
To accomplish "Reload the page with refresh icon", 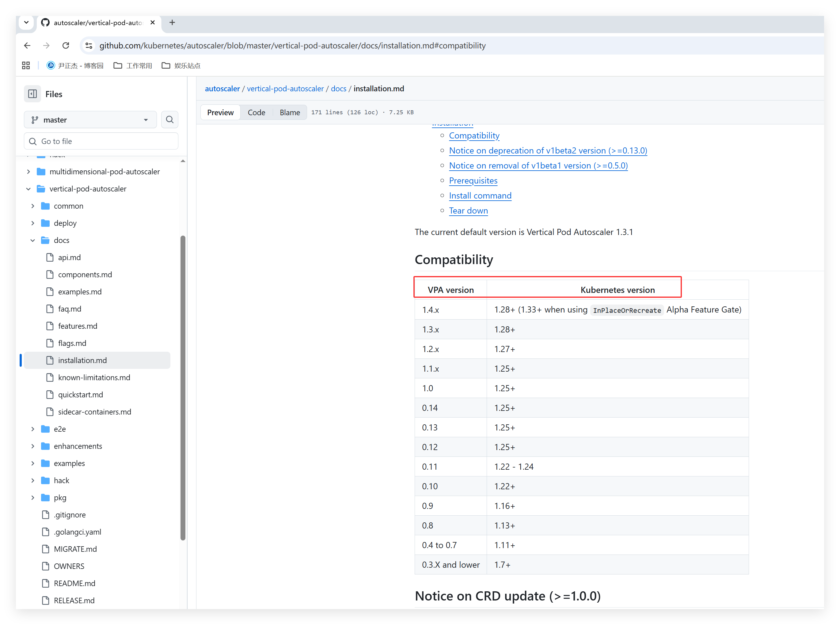I will point(66,46).
